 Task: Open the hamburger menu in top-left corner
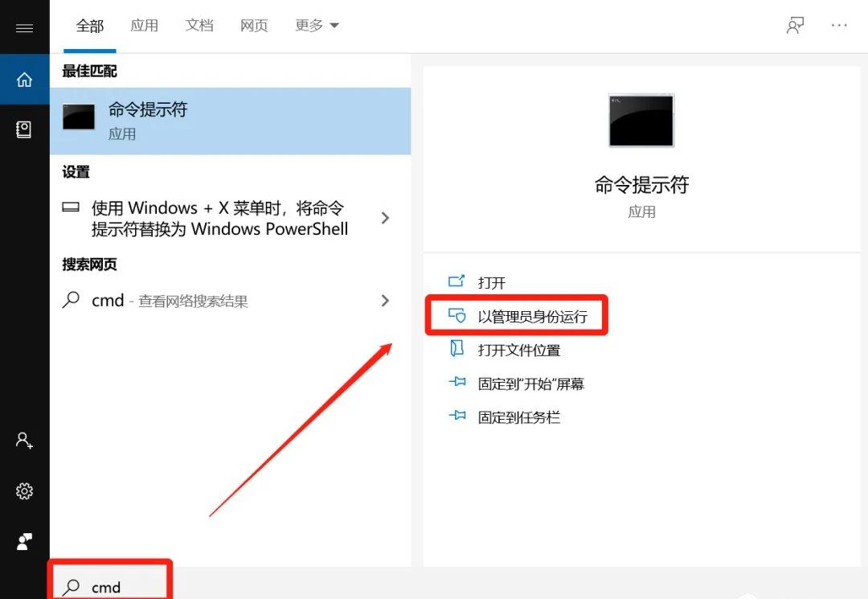(x=24, y=27)
